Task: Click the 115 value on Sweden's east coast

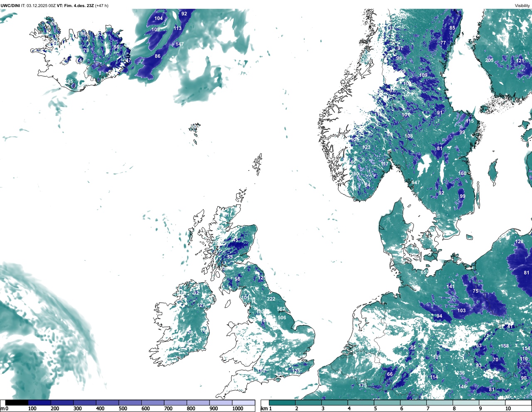Action: click(x=470, y=121)
